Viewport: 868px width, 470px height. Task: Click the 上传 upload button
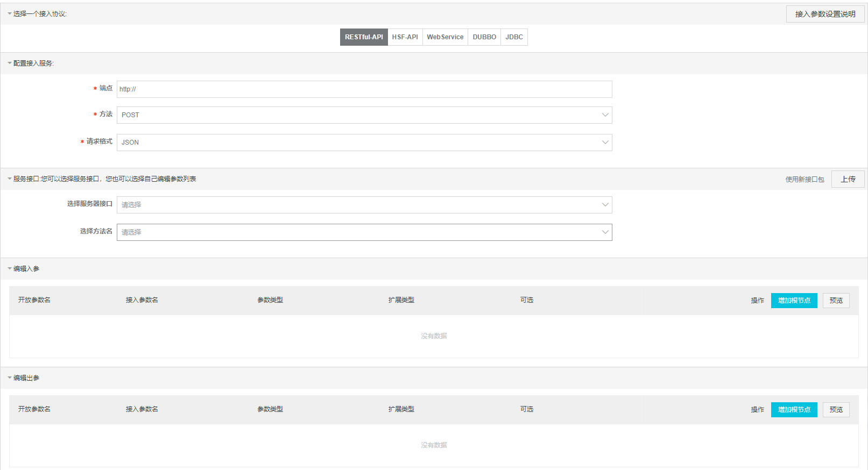coord(848,179)
